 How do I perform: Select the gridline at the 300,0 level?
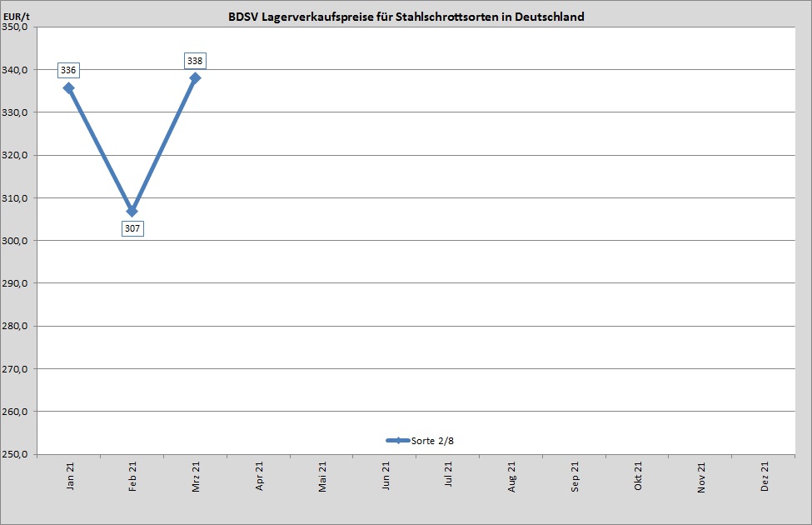[416, 241]
